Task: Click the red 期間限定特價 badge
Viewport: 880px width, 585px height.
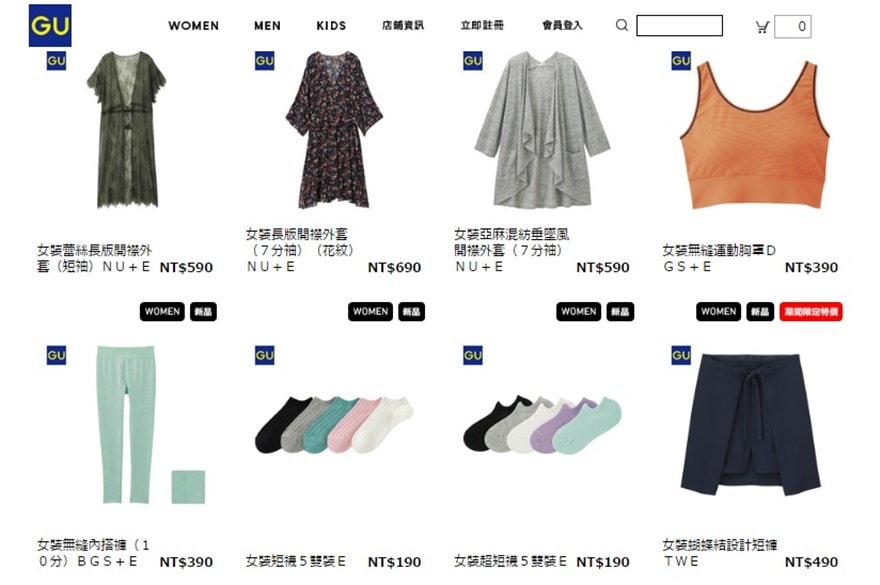Action: (x=811, y=312)
